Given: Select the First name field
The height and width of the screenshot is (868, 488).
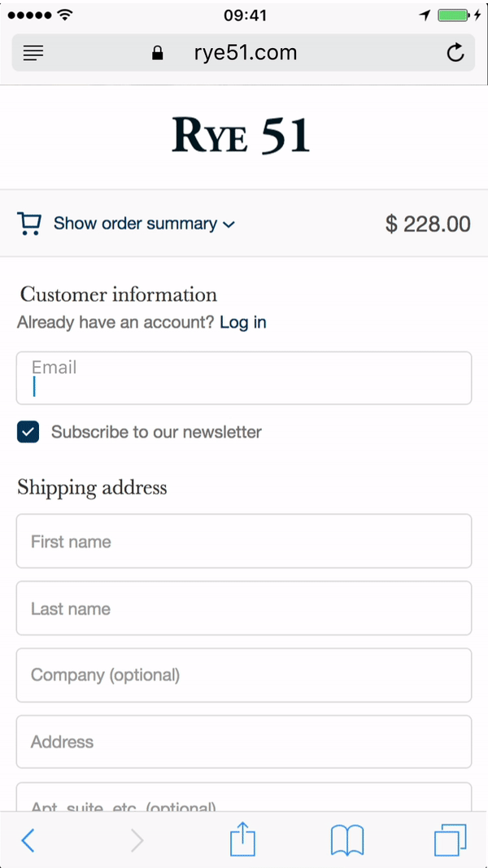Looking at the screenshot, I should (244, 541).
